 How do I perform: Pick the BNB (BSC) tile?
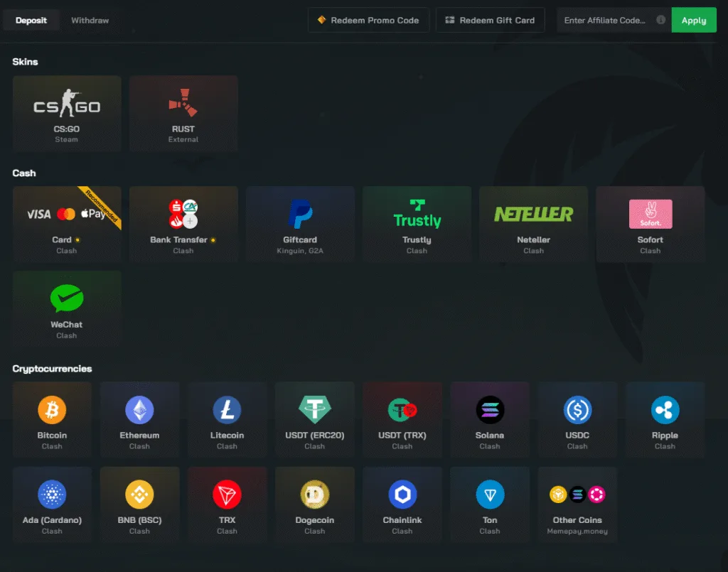click(140, 504)
